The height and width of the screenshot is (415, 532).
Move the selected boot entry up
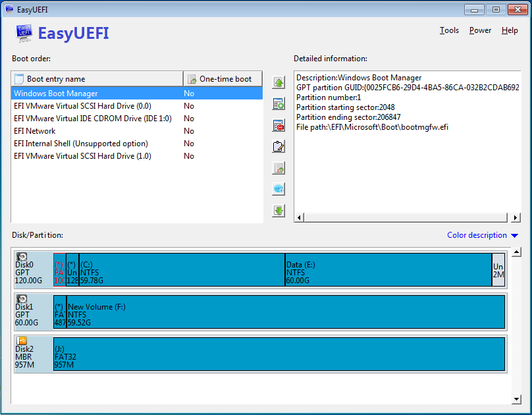(278, 82)
